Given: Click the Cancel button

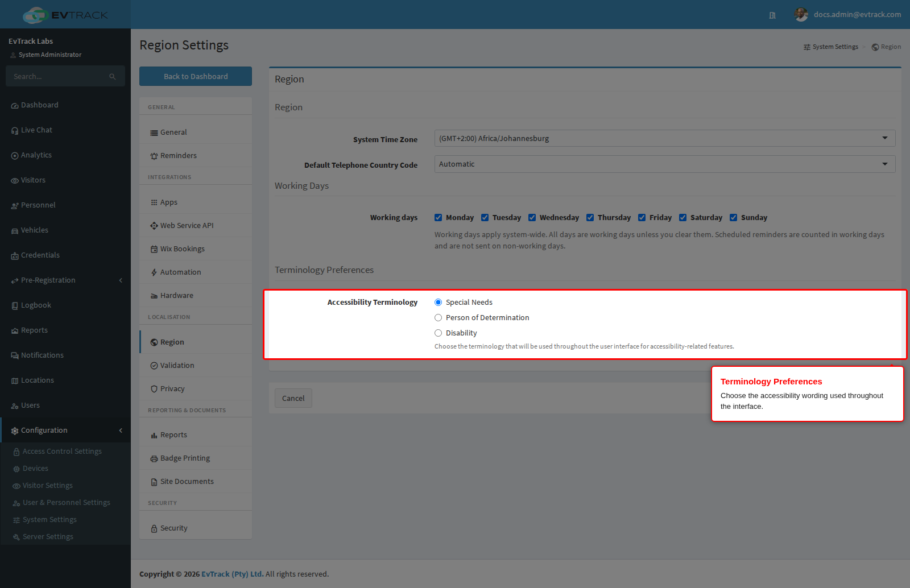Looking at the screenshot, I should pyautogui.click(x=293, y=398).
